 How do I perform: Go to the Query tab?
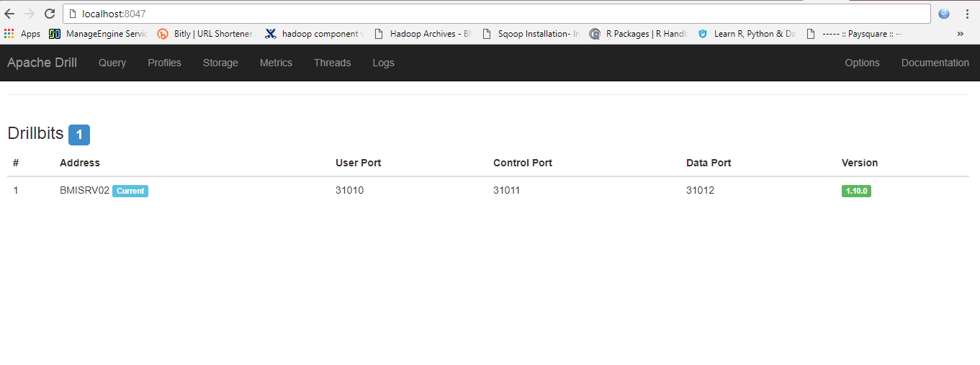[112, 63]
